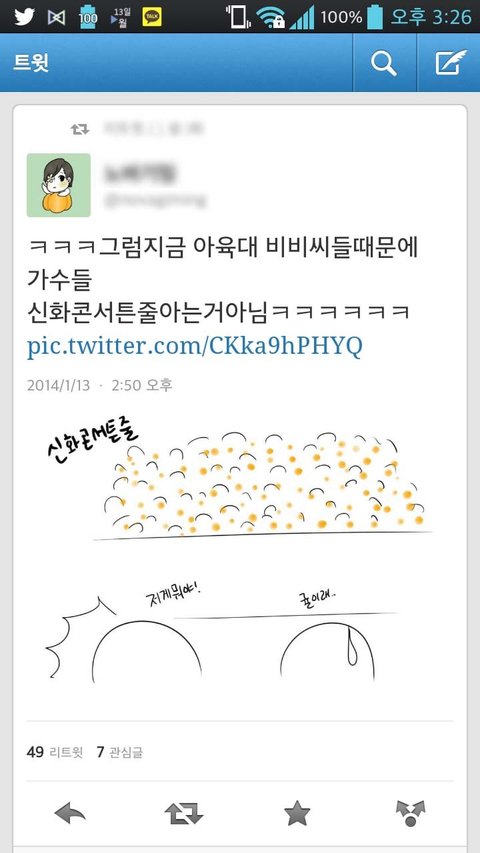This screenshot has height=853, width=480.
Task: Tap the 트윗 title in header
Action: (31, 63)
